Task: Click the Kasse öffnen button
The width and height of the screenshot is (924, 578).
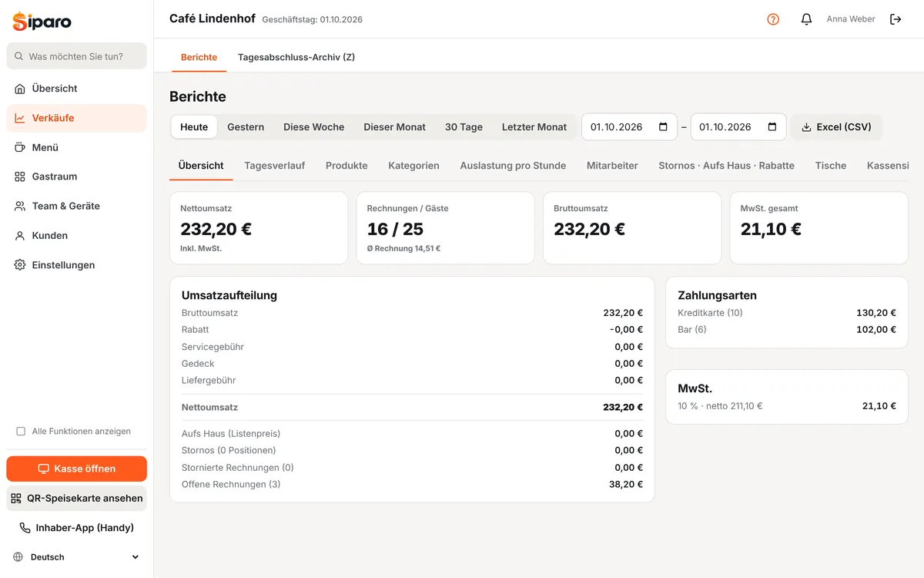Action: point(76,469)
